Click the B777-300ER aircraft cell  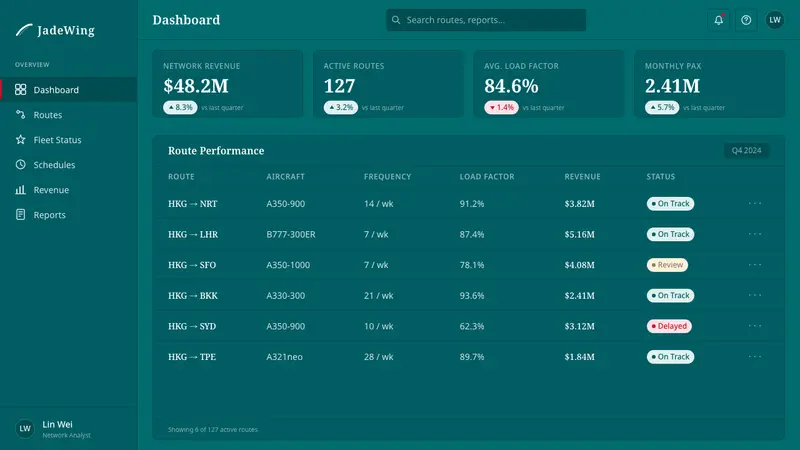(291, 234)
